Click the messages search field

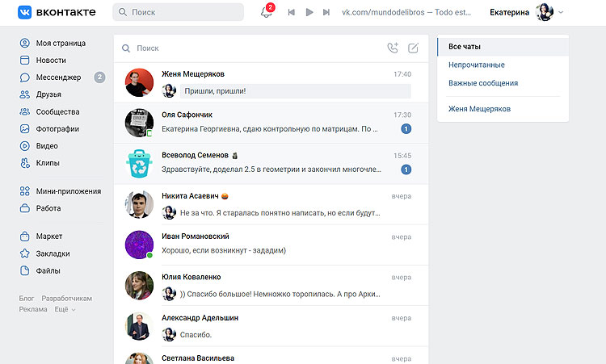[x=250, y=48]
